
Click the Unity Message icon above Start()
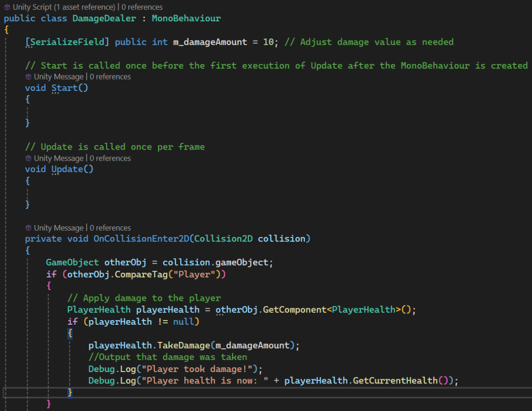point(29,77)
